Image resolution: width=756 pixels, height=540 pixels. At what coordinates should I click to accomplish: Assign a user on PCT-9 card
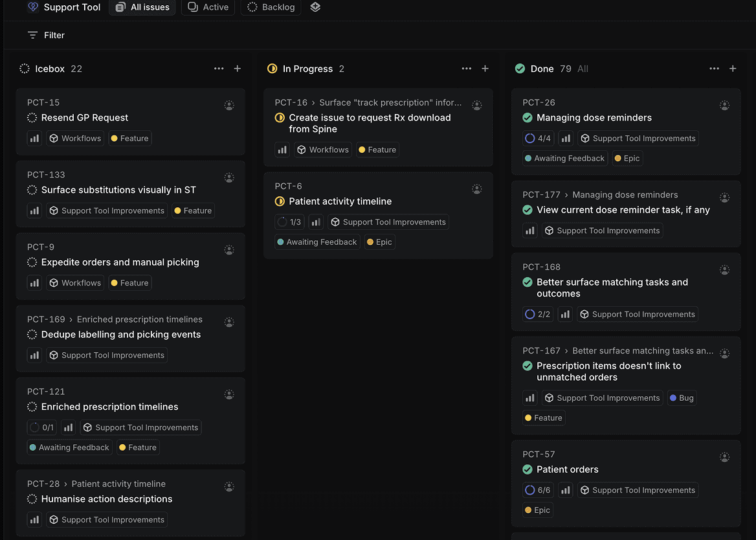[230, 250]
